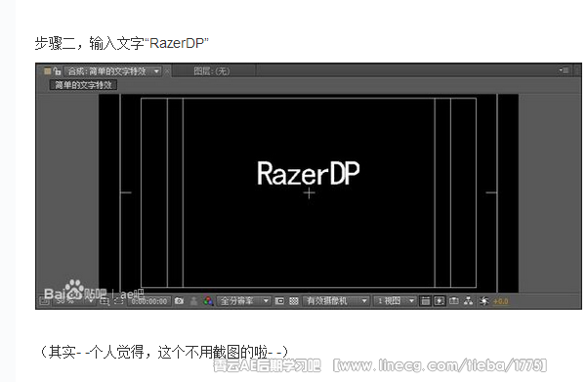This screenshot has width=588, height=382.
Task: Toggle the region of interest icon
Action: pos(279,301)
